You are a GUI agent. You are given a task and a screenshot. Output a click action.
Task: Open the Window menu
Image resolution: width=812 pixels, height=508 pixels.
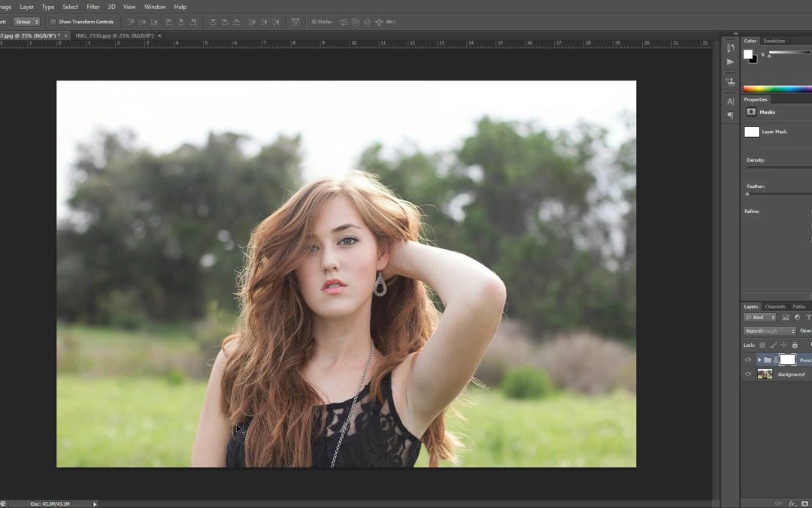[155, 7]
